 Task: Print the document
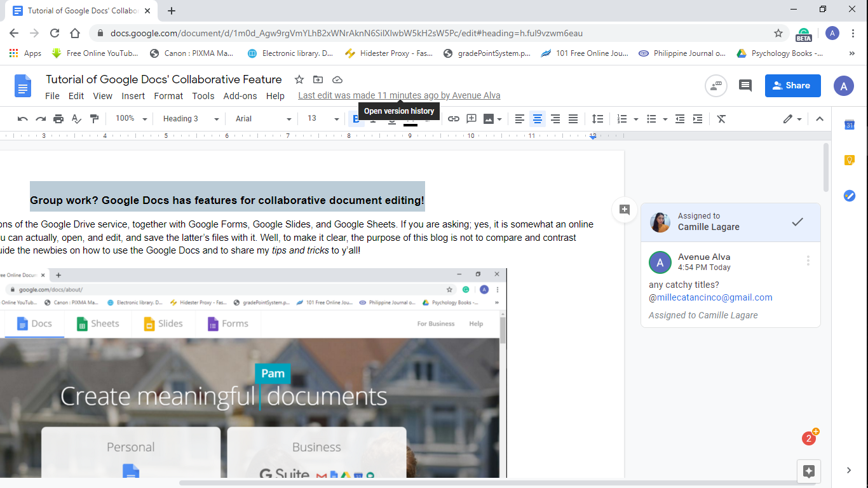coord(57,119)
